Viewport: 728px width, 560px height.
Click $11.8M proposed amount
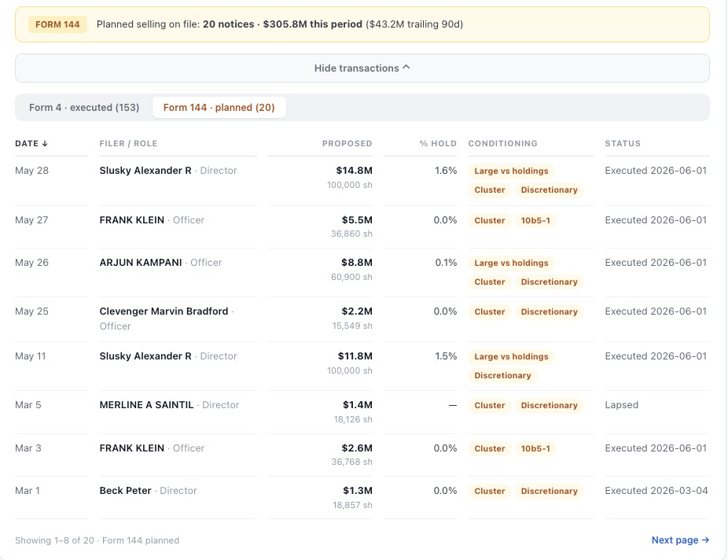pos(355,356)
